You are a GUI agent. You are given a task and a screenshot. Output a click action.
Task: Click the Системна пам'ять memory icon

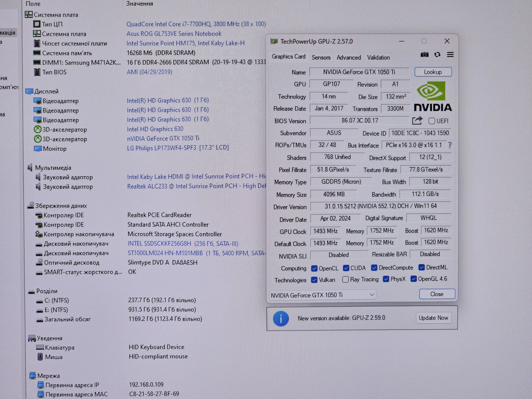tap(37, 53)
